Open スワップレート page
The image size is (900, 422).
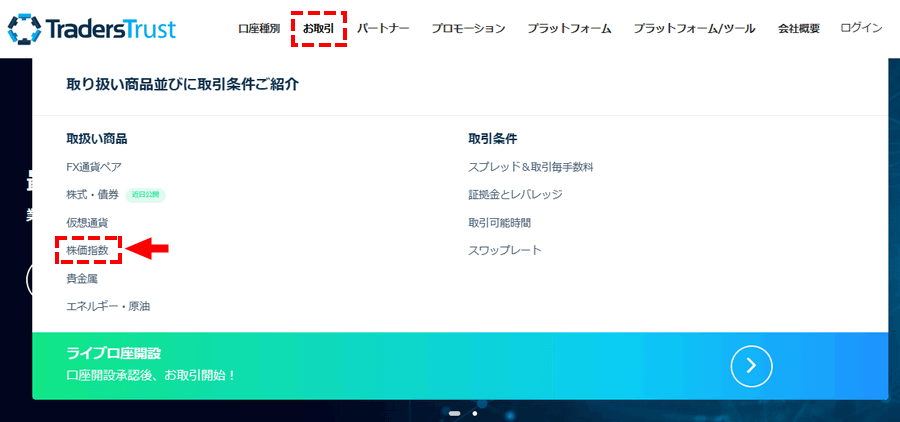pyautogui.click(x=505, y=250)
